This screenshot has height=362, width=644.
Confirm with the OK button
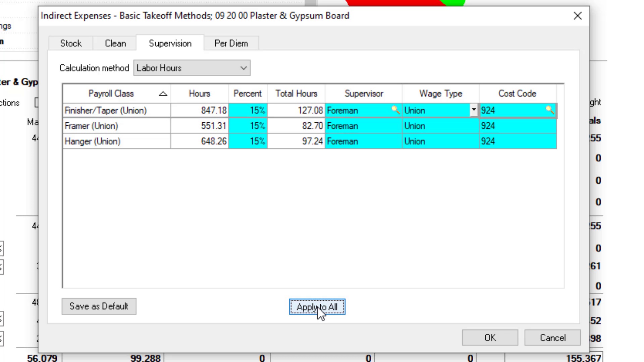[x=490, y=338]
